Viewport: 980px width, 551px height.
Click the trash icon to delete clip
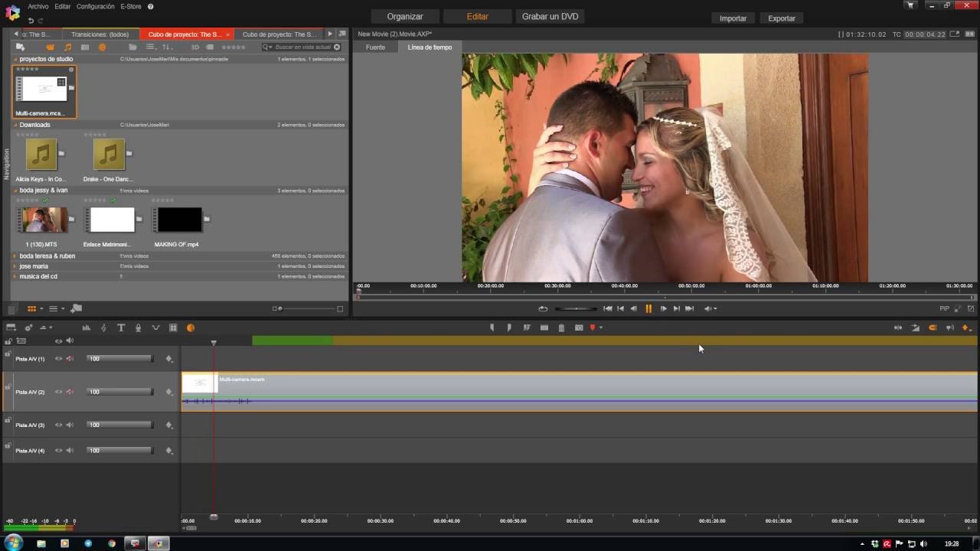tap(561, 328)
